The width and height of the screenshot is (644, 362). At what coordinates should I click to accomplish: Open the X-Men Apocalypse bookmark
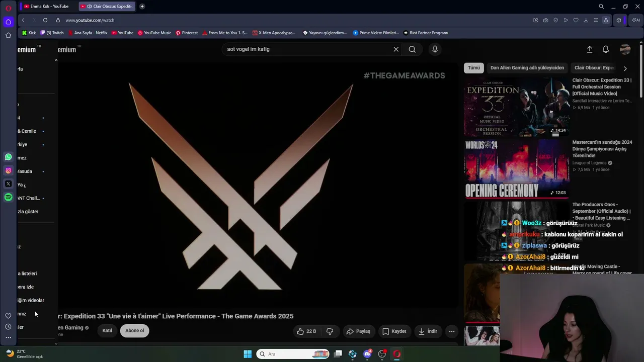pyautogui.click(x=274, y=33)
